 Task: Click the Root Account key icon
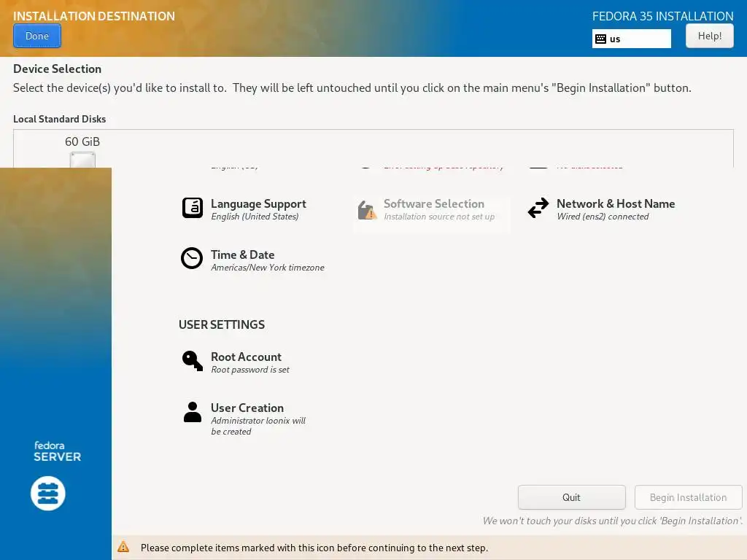[x=193, y=361]
